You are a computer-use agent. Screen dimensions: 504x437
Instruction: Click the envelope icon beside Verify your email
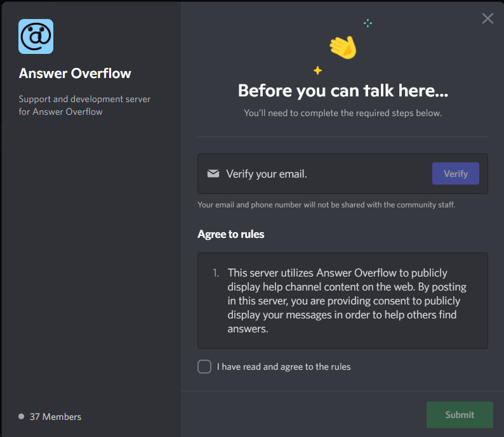point(213,174)
